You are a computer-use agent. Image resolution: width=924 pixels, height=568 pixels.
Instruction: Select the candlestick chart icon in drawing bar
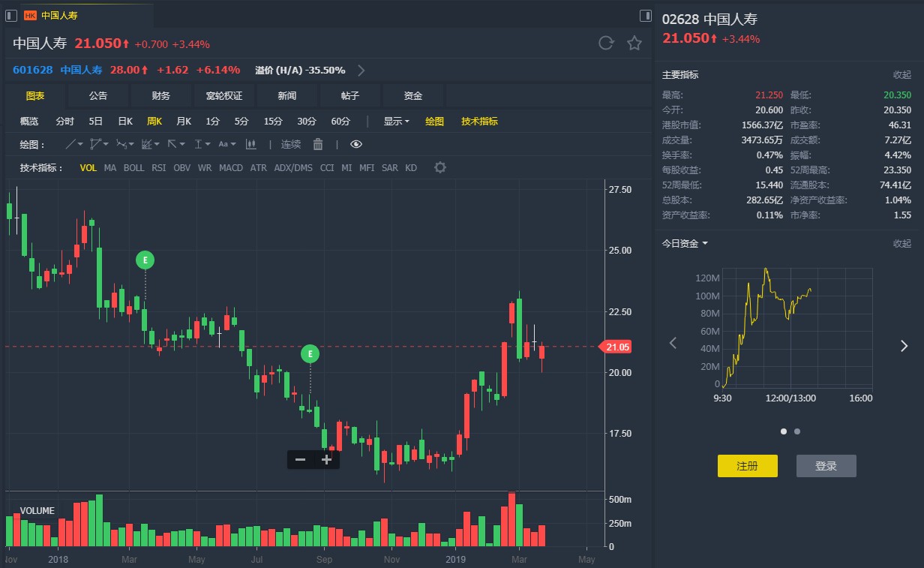coord(251,144)
